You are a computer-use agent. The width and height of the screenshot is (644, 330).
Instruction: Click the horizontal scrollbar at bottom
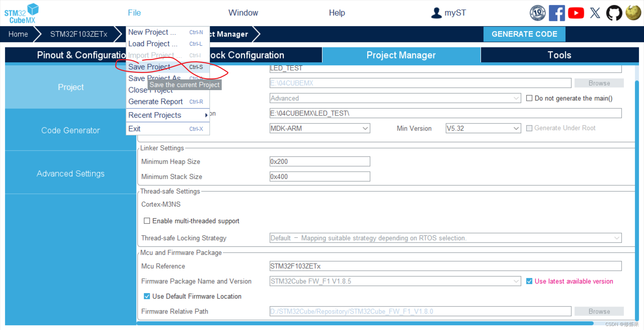tap(365, 323)
